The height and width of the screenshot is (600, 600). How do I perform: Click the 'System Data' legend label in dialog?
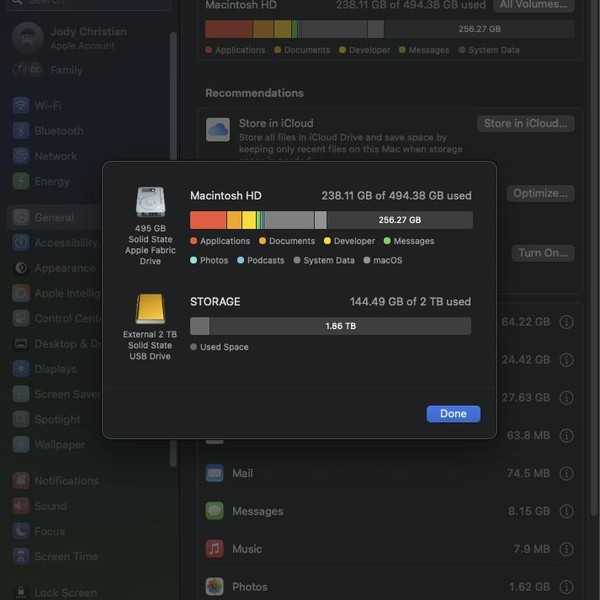(329, 260)
